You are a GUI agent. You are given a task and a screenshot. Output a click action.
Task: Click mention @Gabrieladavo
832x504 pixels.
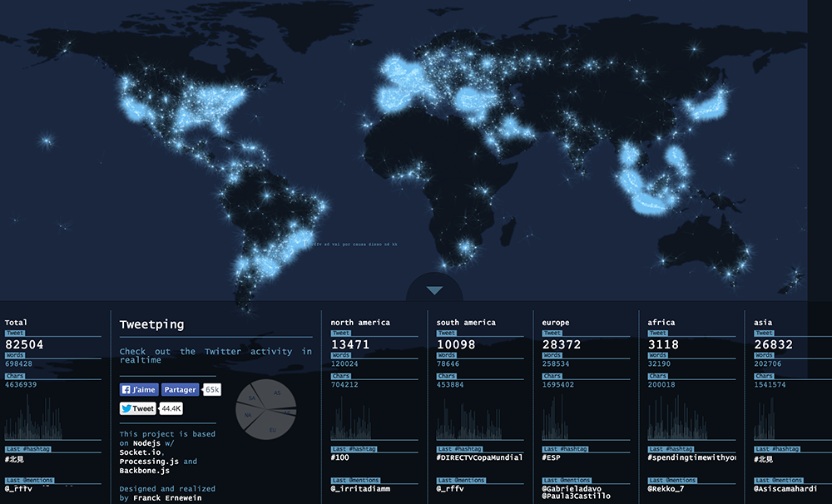pos(572,489)
